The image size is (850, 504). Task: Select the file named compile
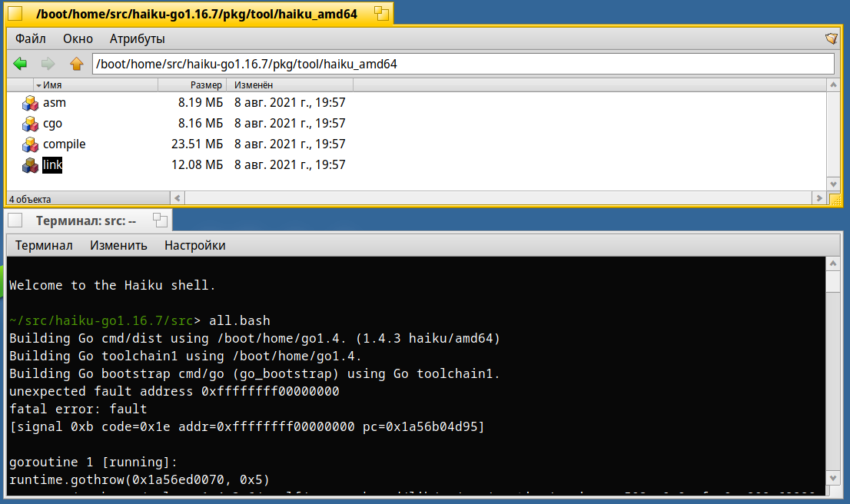64,144
